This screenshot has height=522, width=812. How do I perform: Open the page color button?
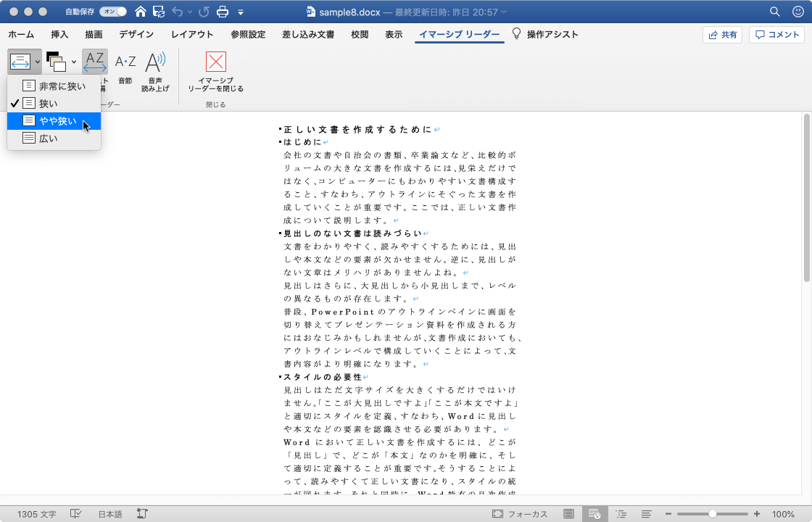click(56, 62)
